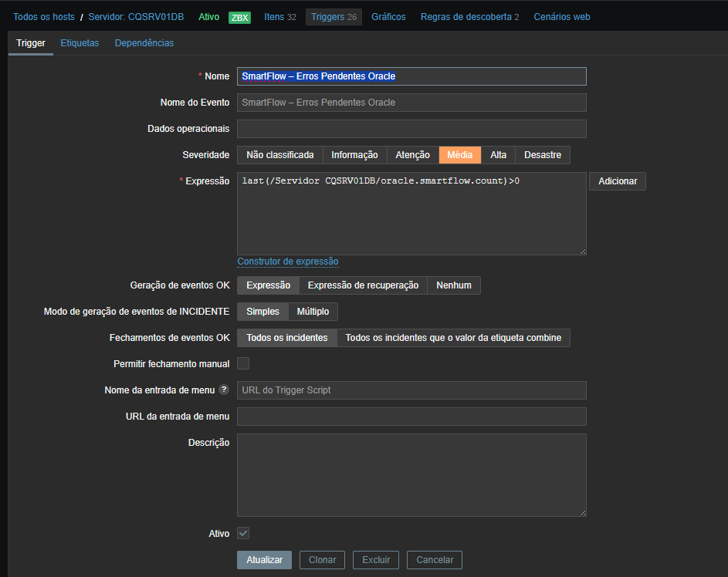Uncheck the Ativo checkbox
The image size is (728, 577).
243,533
